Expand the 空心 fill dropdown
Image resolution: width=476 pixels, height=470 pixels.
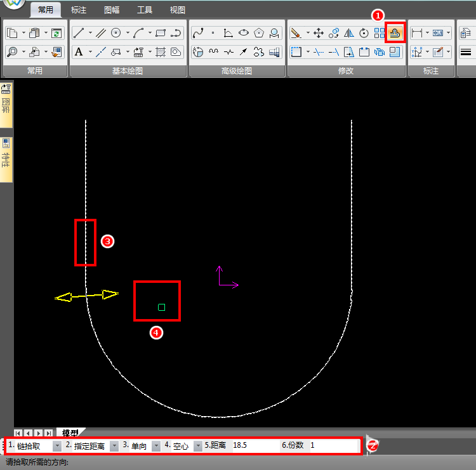(x=197, y=446)
